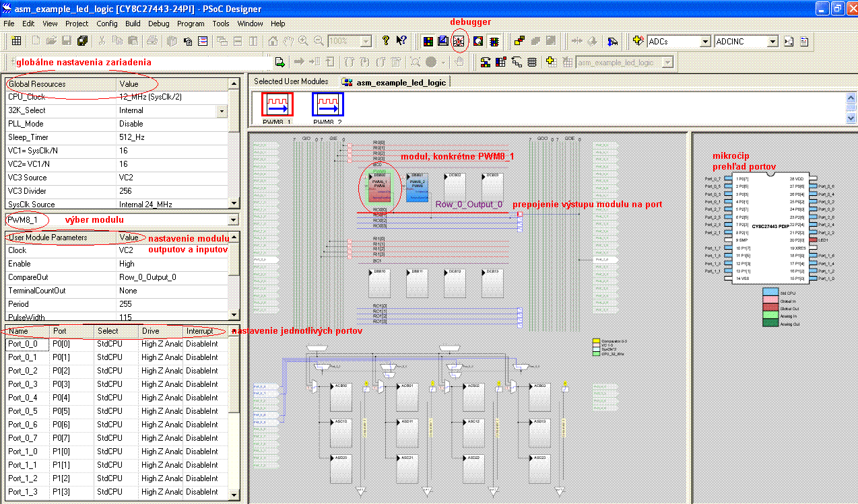This screenshot has height=504, width=858.
Task: Open the Config menu
Action: coord(107,24)
